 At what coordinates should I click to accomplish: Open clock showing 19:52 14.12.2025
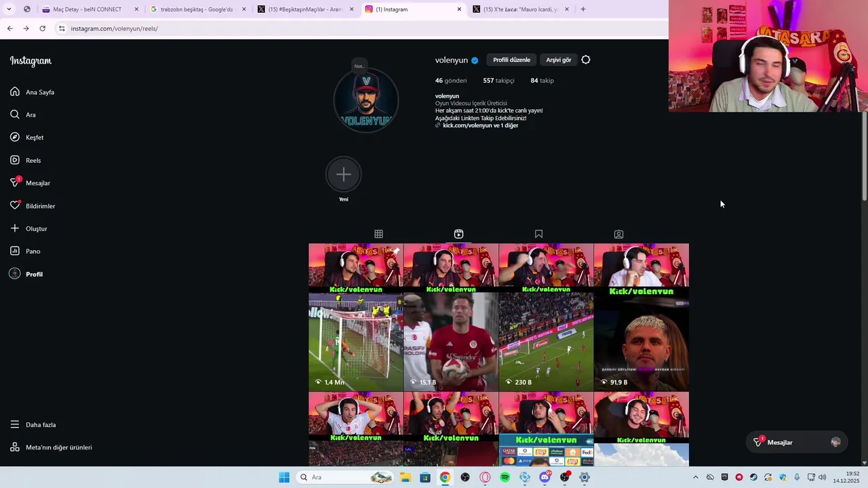coord(846,477)
